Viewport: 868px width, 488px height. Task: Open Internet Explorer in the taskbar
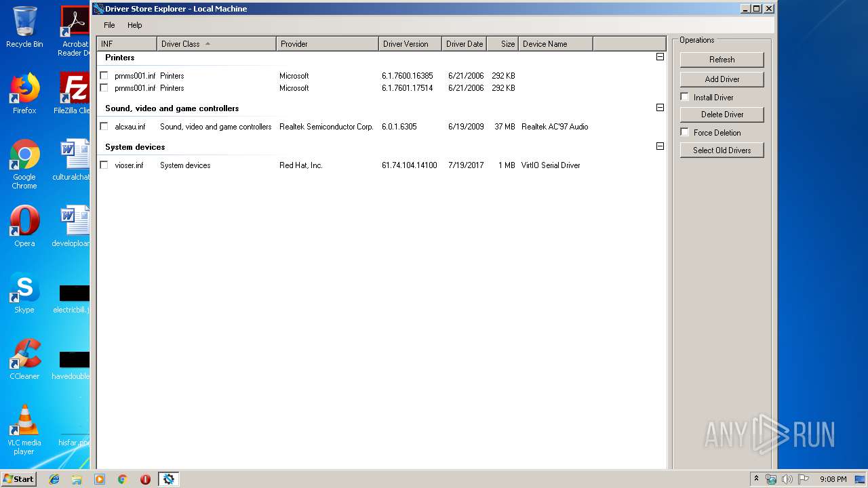[x=54, y=479]
